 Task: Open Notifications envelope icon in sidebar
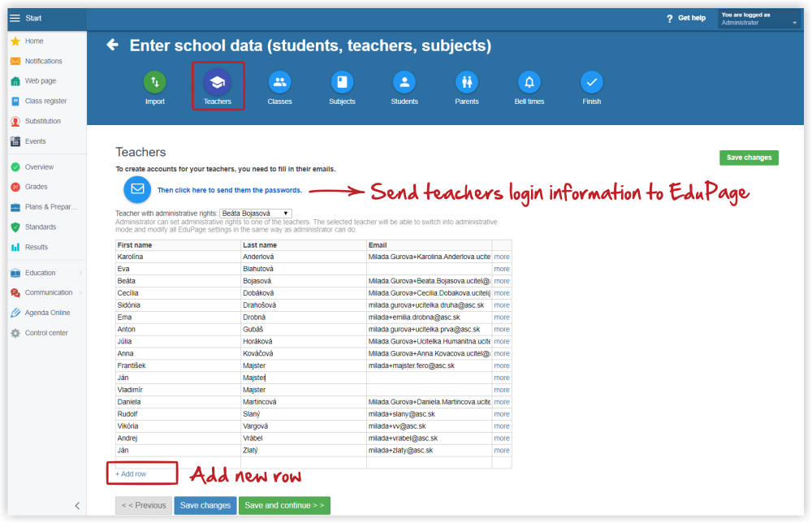point(15,61)
